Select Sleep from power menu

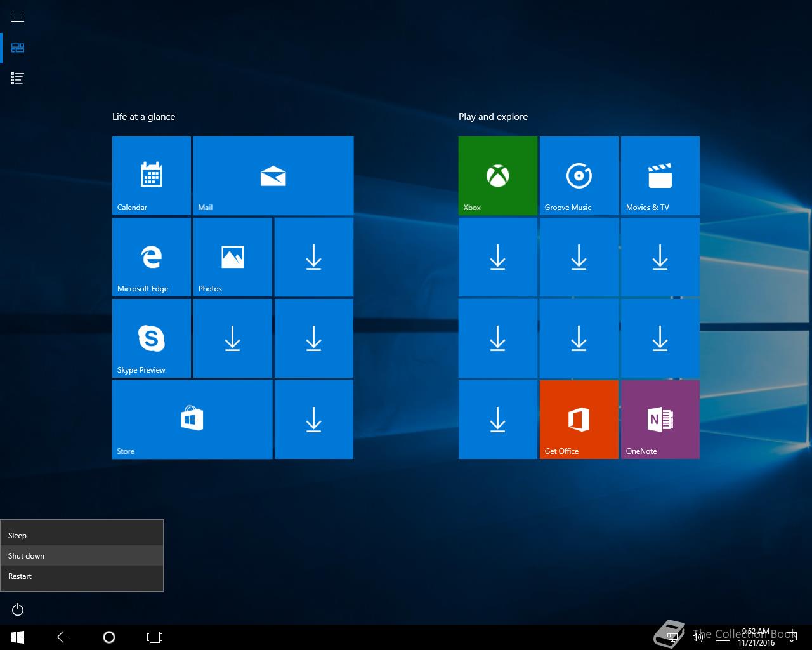[82, 536]
